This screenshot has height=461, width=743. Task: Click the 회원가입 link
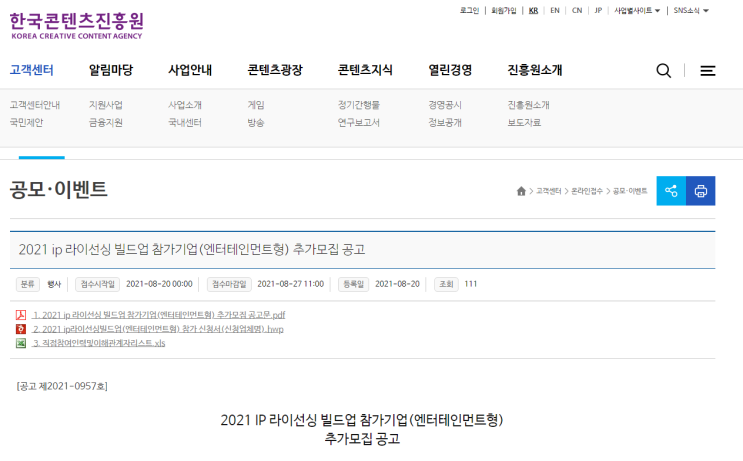tap(504, 10)
